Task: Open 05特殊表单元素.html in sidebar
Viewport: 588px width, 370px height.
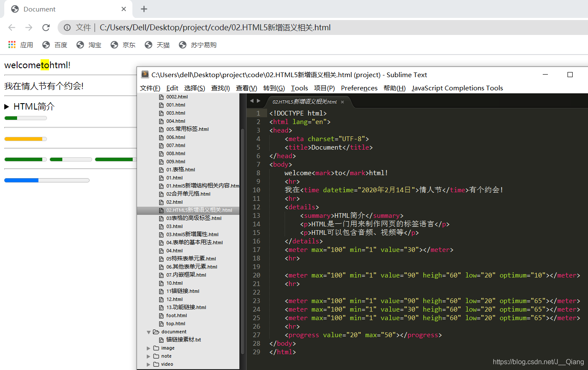Action: [191, 259]
